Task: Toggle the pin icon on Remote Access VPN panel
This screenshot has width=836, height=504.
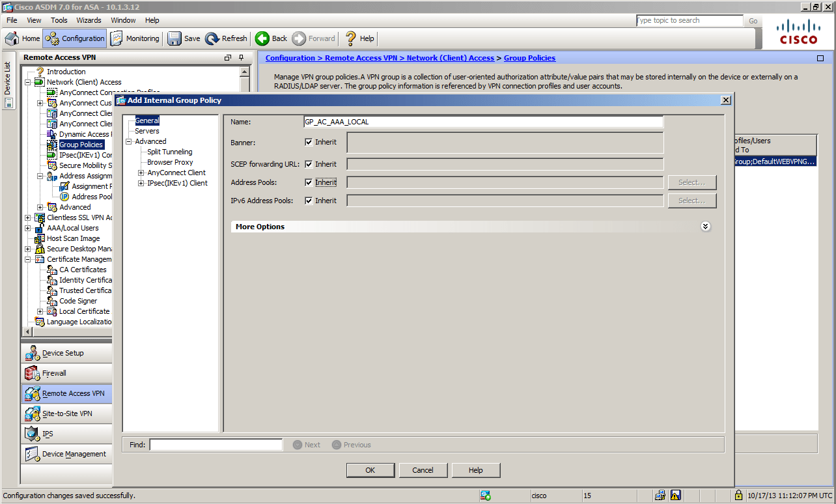Action: (242, 57)
